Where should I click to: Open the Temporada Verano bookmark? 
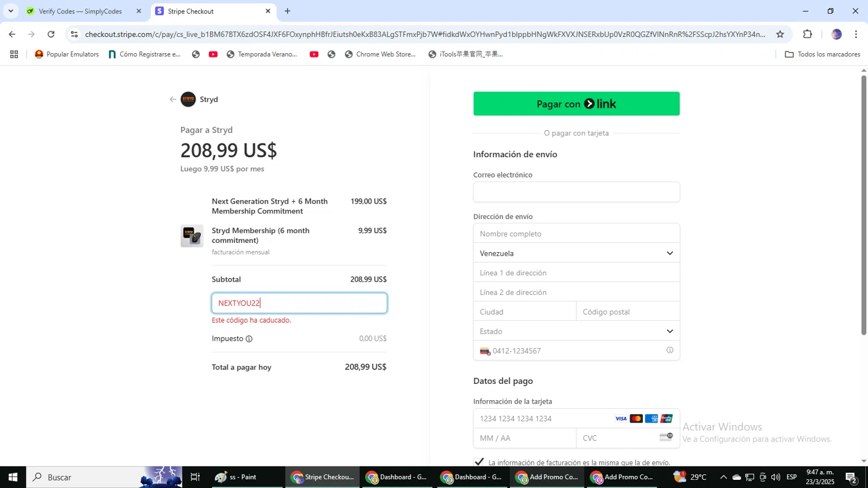point(262,54)
